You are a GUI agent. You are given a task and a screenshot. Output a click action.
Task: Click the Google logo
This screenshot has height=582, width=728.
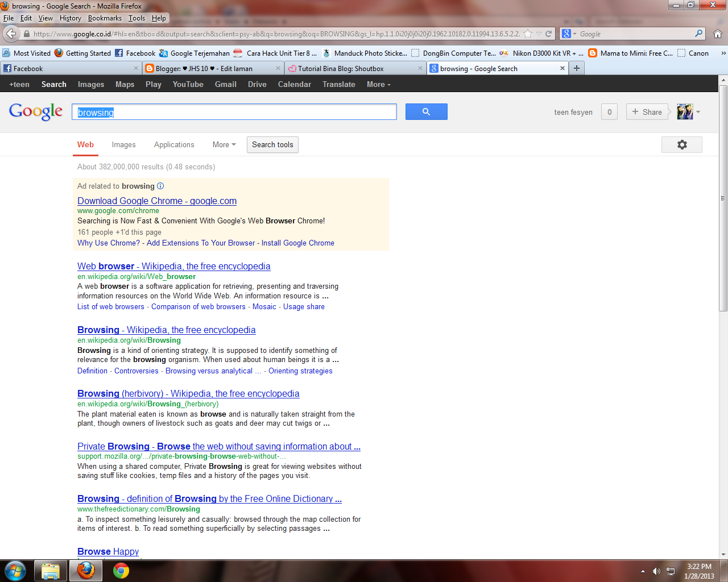click(36, 111)
